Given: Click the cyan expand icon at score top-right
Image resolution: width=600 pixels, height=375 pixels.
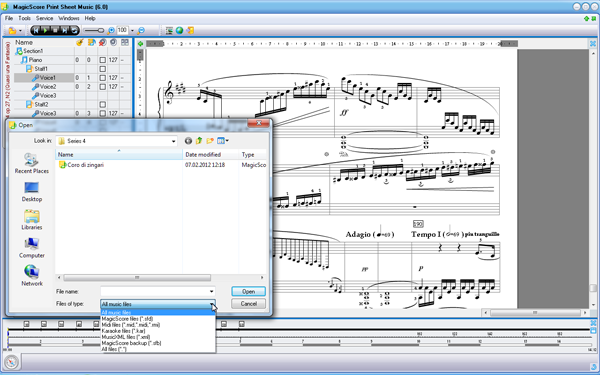Looking at the screenshot, I should [593, 44].
